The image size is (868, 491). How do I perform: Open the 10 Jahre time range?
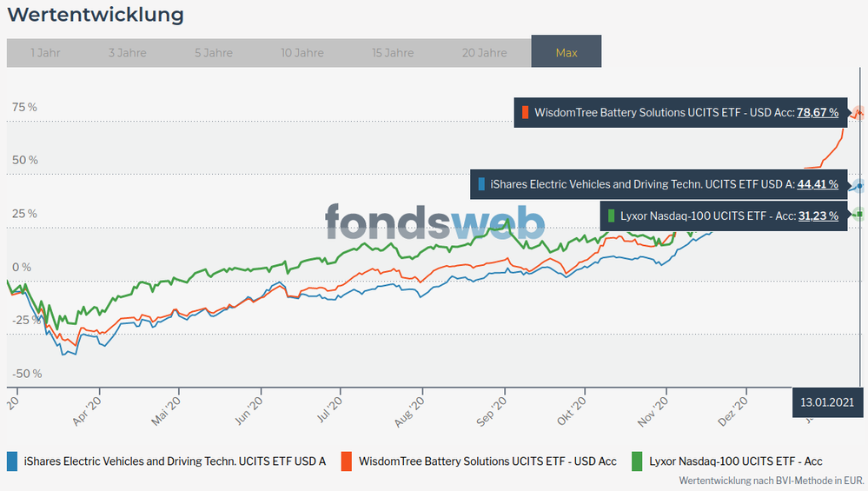click(x=302, y=53)
